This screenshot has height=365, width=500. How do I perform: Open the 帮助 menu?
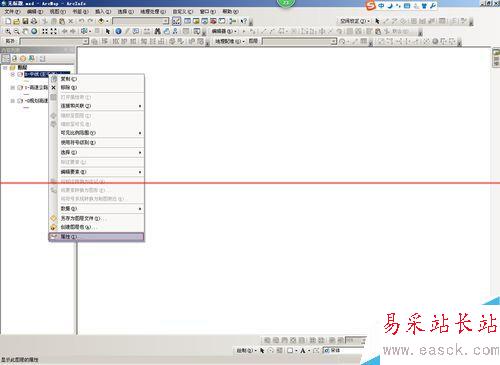tap(230, 11)
